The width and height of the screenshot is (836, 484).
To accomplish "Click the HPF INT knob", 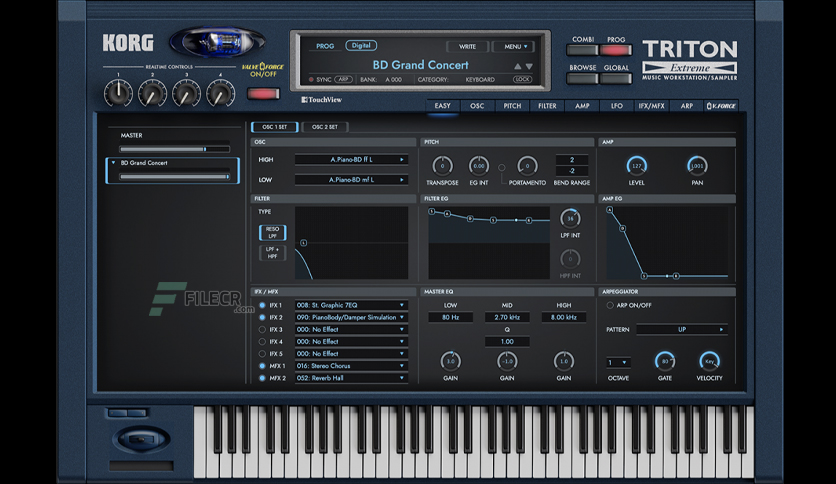I will point(570,259).
